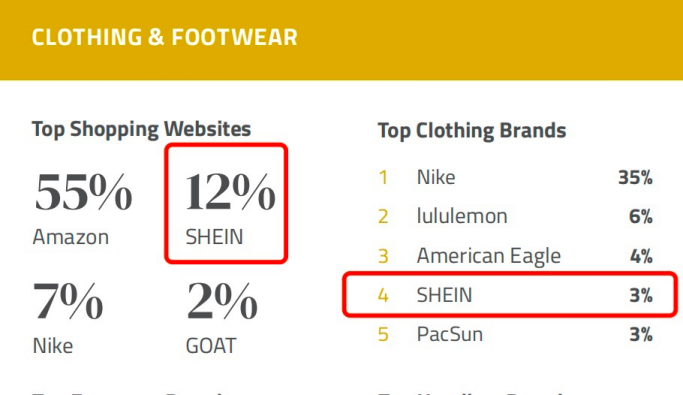683x395 pixels.
Task: Select Nike in the clothing brands list
Action: click(436, 177)
